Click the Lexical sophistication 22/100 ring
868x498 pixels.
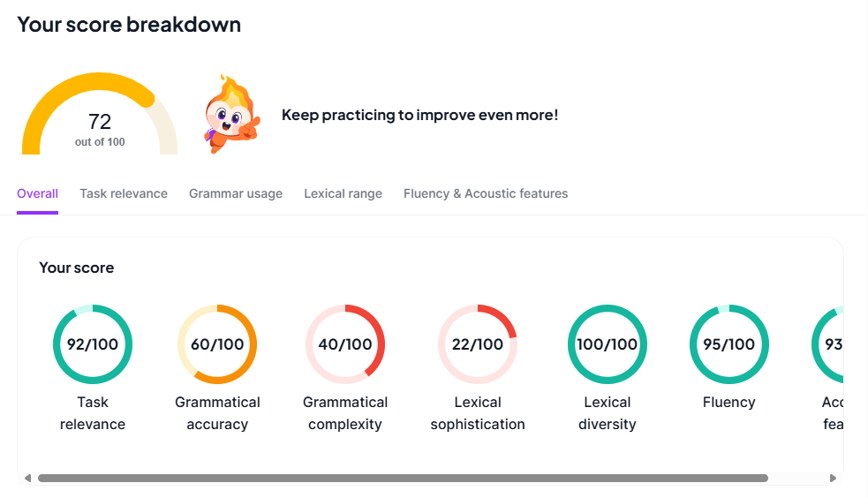[478, 344]
